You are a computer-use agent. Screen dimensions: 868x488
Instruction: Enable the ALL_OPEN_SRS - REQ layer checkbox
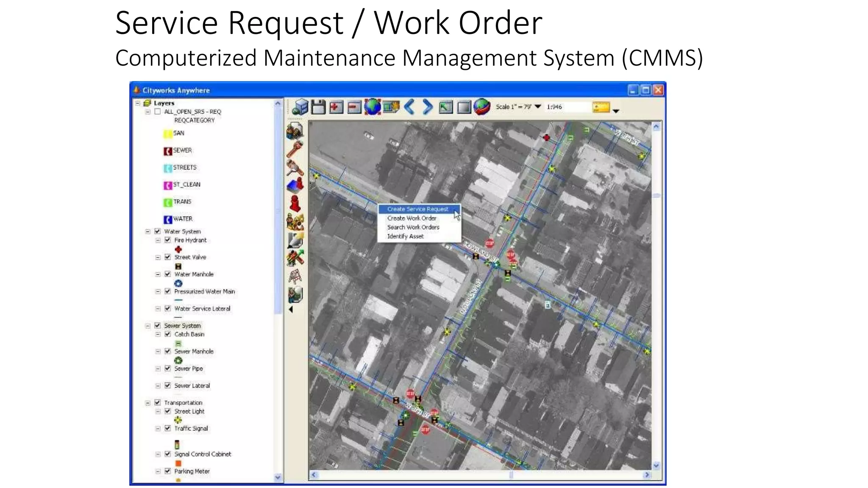(158, 111)
